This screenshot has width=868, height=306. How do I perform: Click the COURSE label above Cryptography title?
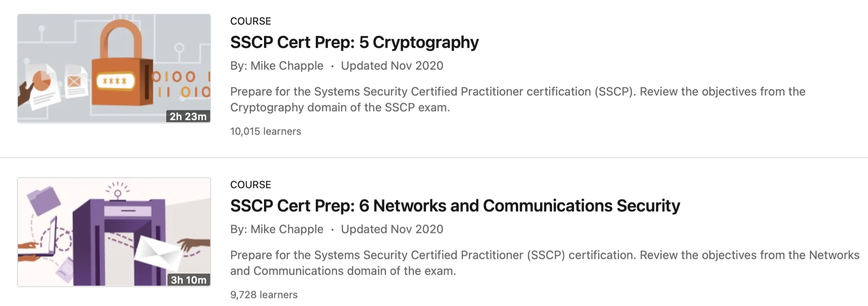[250, 21]
